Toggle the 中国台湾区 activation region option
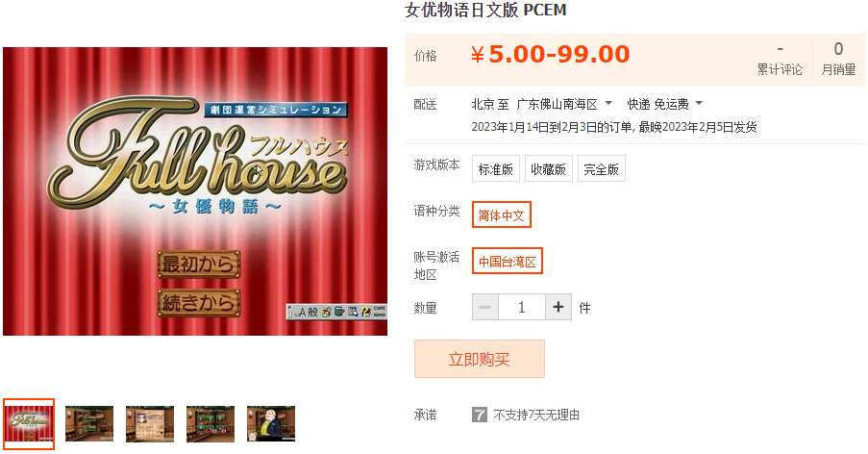Screen dimensions: 868x454 508,261
